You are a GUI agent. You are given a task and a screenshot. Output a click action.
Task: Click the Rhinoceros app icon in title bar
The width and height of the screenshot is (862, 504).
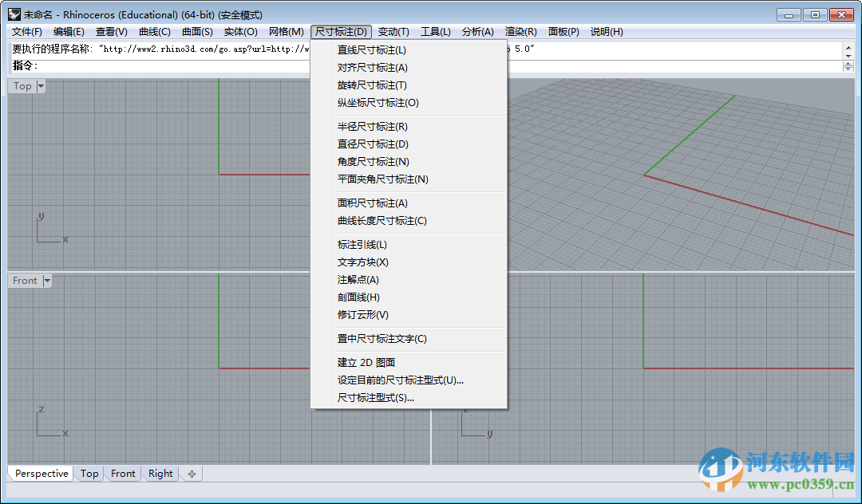point(14,14)
